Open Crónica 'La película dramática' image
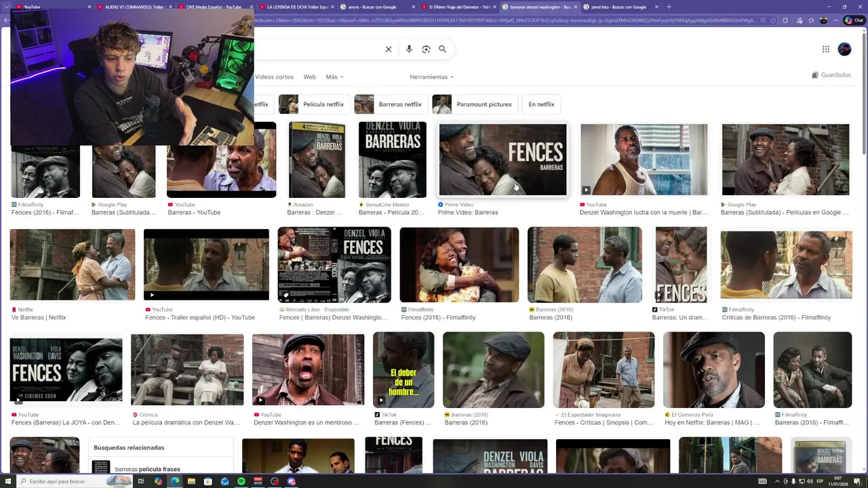Viewport: 868px width, 488px height. pyautogui.click(x=187, y=370)
